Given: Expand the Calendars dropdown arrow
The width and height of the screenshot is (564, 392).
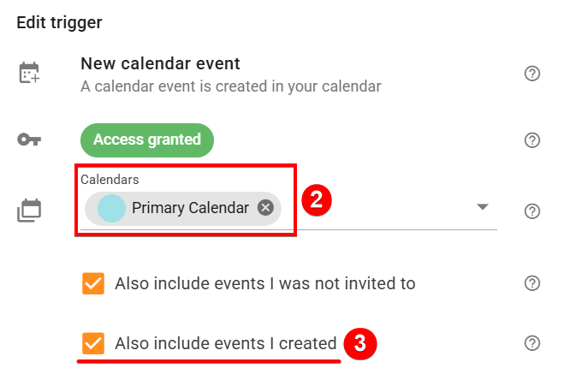Looking at the screenshot, I should (x=482, y=208).
